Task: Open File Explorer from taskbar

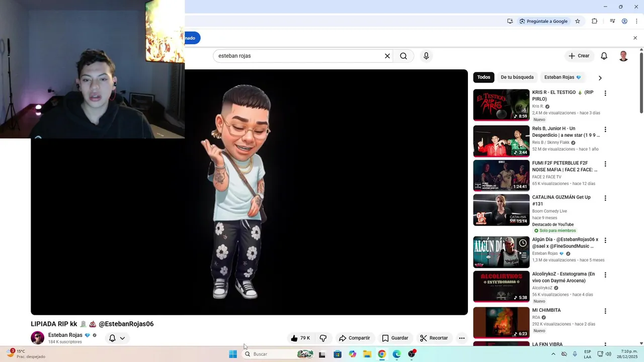Action: pyautogui.click(x=367, y=354)
